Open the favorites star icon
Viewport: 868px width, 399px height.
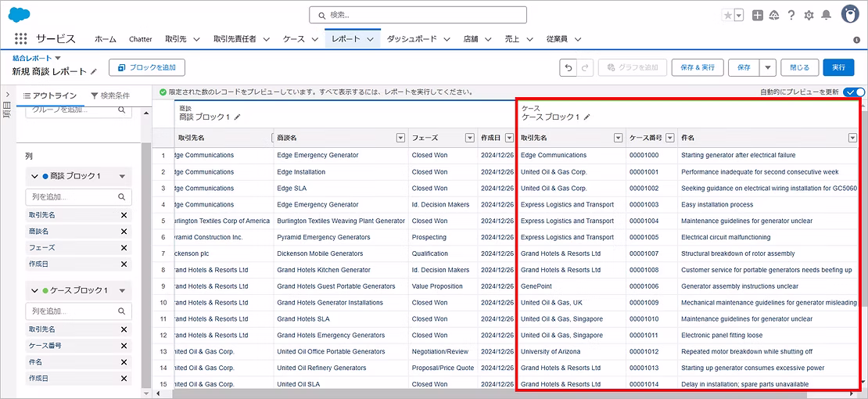click(x=728, y=16)
